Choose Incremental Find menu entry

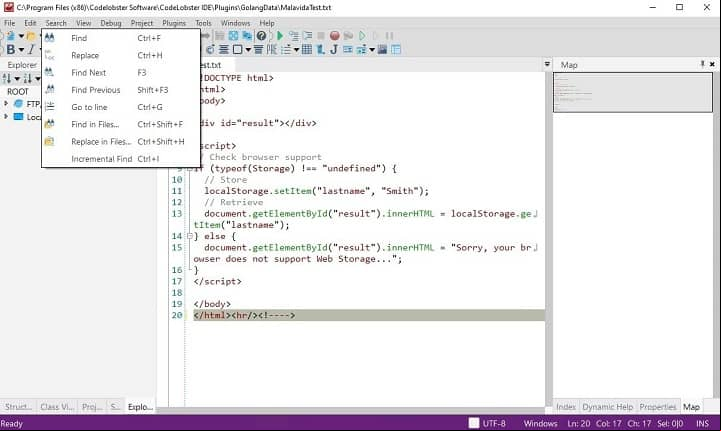click(121, 159)
